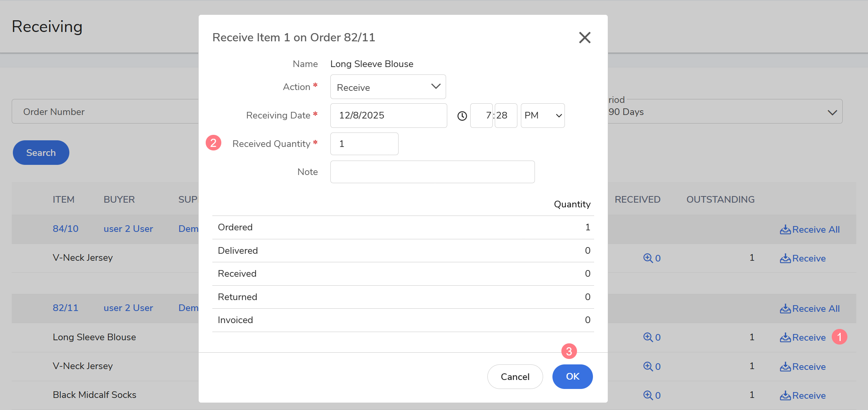Close the Receive Item dialog with X
Screen dimensions: 868x410
pyautogui.click(x=584, y=37)
